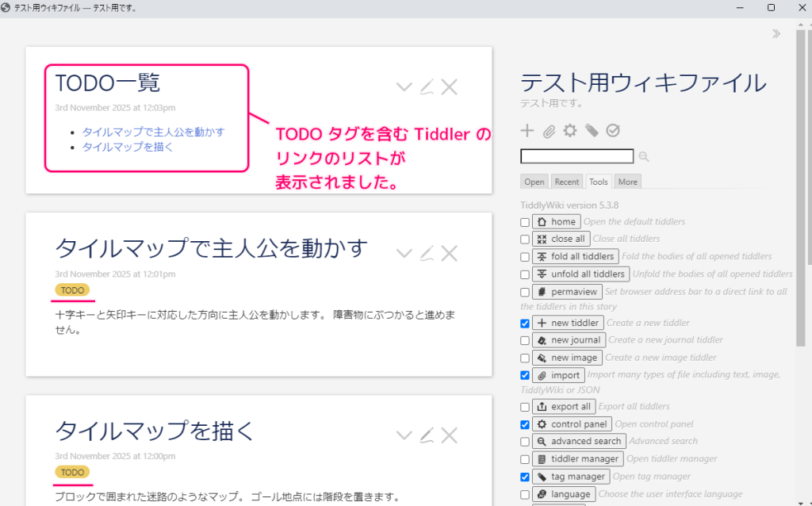Open tag manager via tag icon
Viewport: 812px width, 506px height.
click(592, 131)
